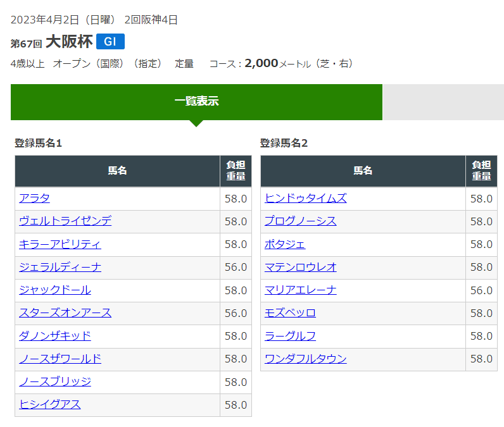The image size is (504, 427).
Task: Click the 56.0 weight in マリアエレーナ row
Action: [x=481, y=290]
